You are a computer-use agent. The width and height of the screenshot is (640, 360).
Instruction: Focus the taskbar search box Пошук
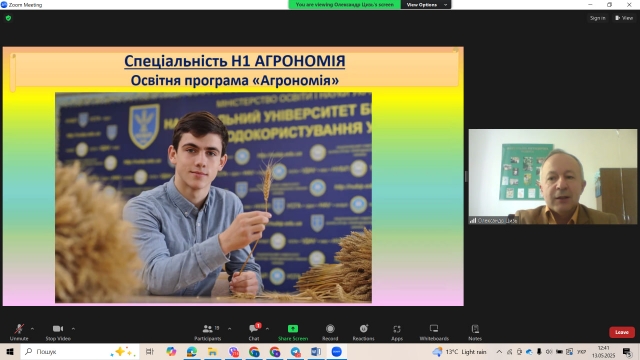pyautogui.click(x=80, y=351)
